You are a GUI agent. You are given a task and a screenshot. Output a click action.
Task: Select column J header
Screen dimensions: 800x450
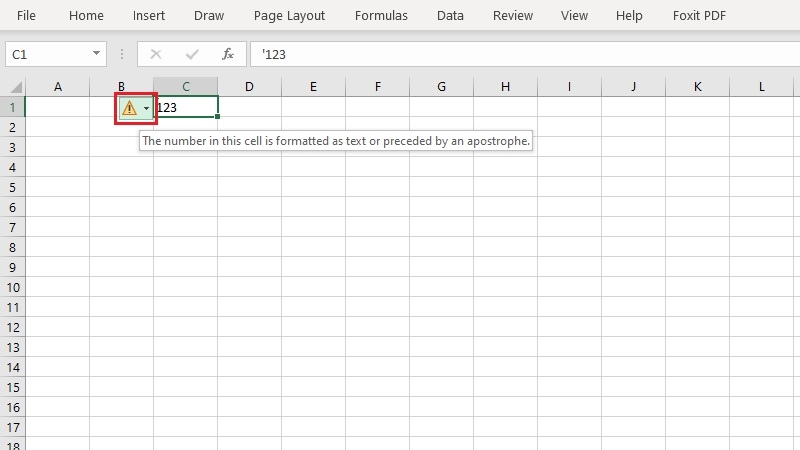pyautogui.click(x=633, y=87)
